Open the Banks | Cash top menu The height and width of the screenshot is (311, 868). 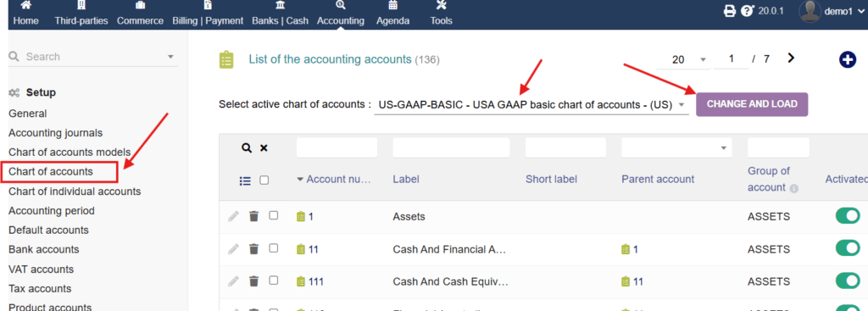280,14
